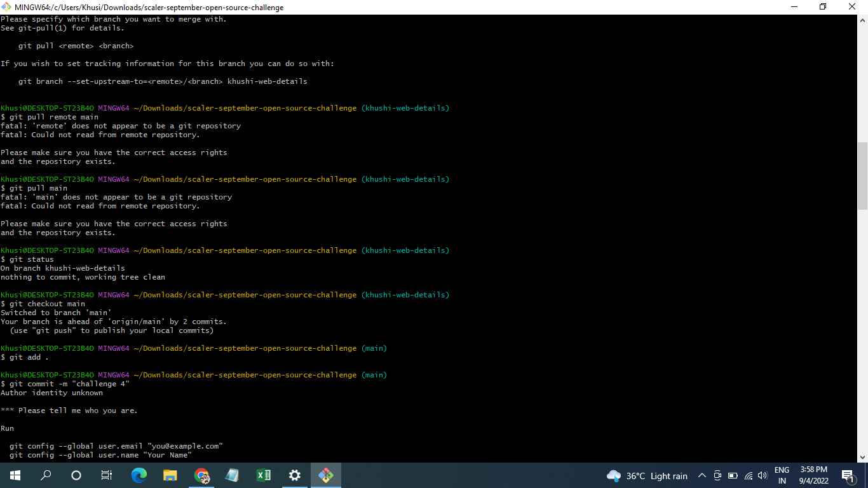Launch Microsoft Edge from the taskbar
Viewport: 868px width, 488px height.
139,475
